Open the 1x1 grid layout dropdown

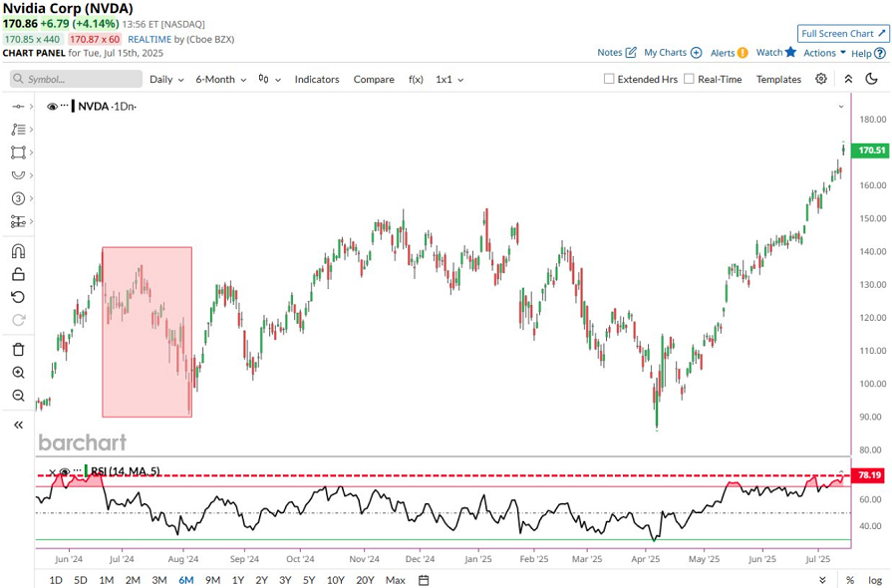pos(449,80)
